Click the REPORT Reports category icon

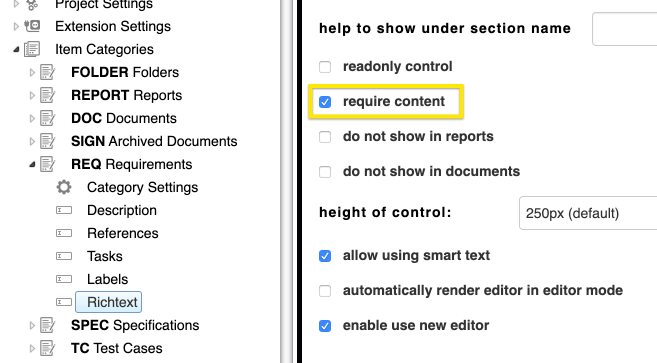click(48, 95)
